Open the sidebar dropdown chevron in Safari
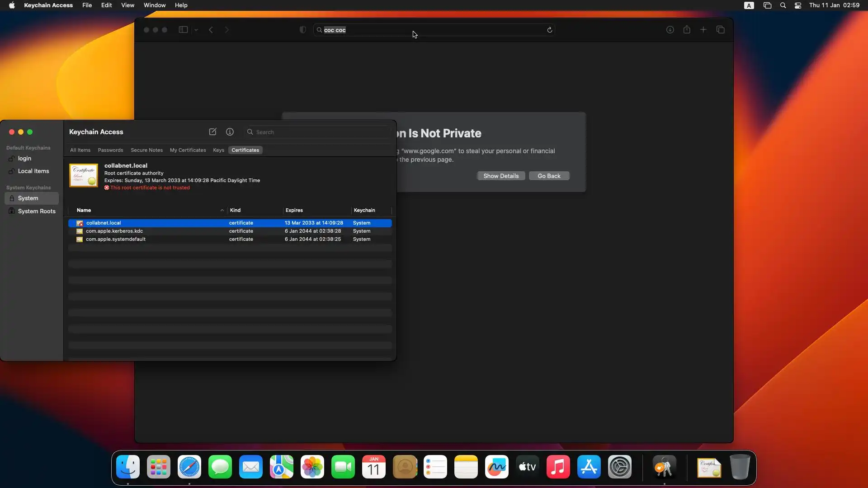The image size is (868, 488). click(196, 30)
